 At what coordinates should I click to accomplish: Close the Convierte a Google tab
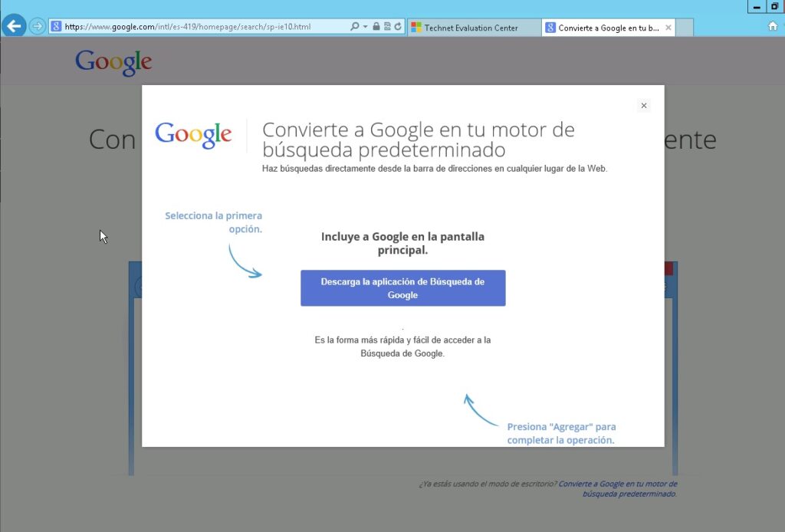(668, 28)
